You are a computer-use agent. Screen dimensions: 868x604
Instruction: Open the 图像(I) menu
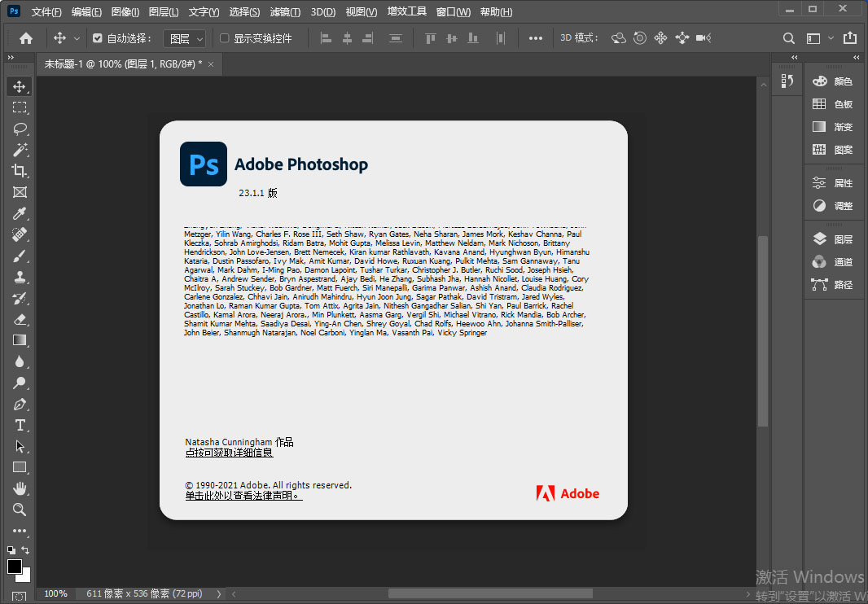(125, 11)
